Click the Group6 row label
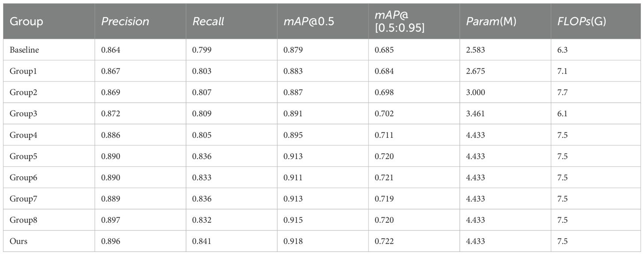Viewport: 644px width, 255px height. click(x=22, y=177)
